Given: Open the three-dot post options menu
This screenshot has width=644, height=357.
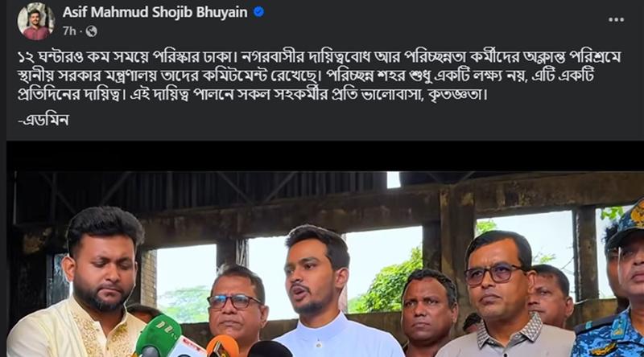Looking at the screenshot, I should pos(616,19).
